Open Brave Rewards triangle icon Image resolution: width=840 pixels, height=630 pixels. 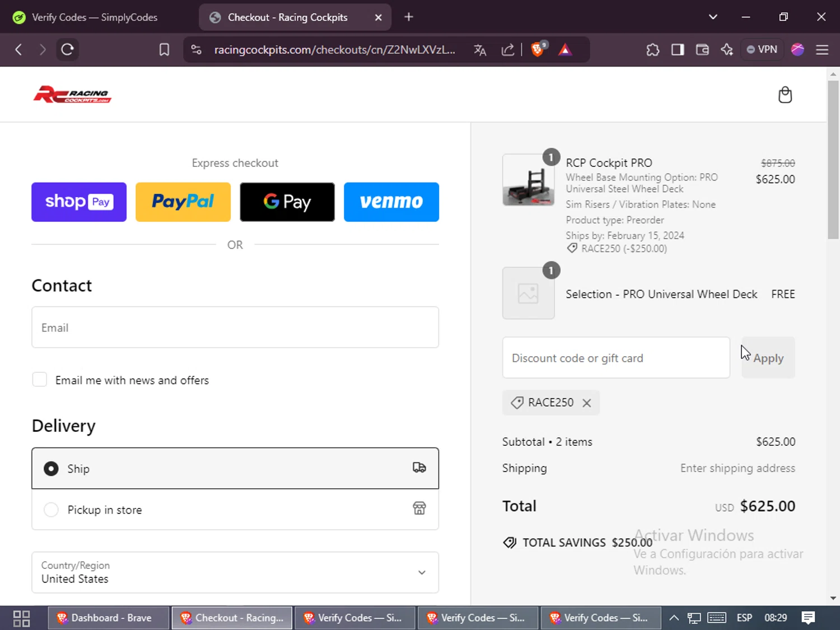(565, 50)
